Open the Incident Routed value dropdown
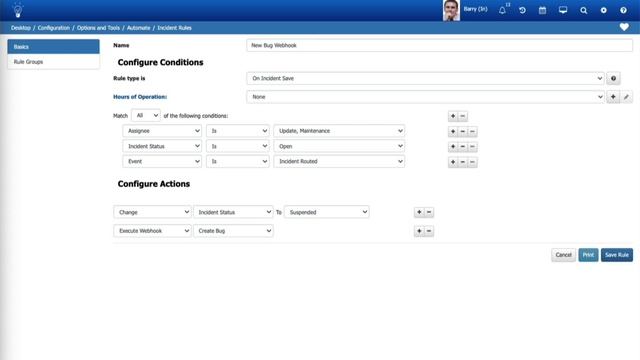Image resolution: width=640 pixels, height=360 pixels. click(x=339, y=161)
